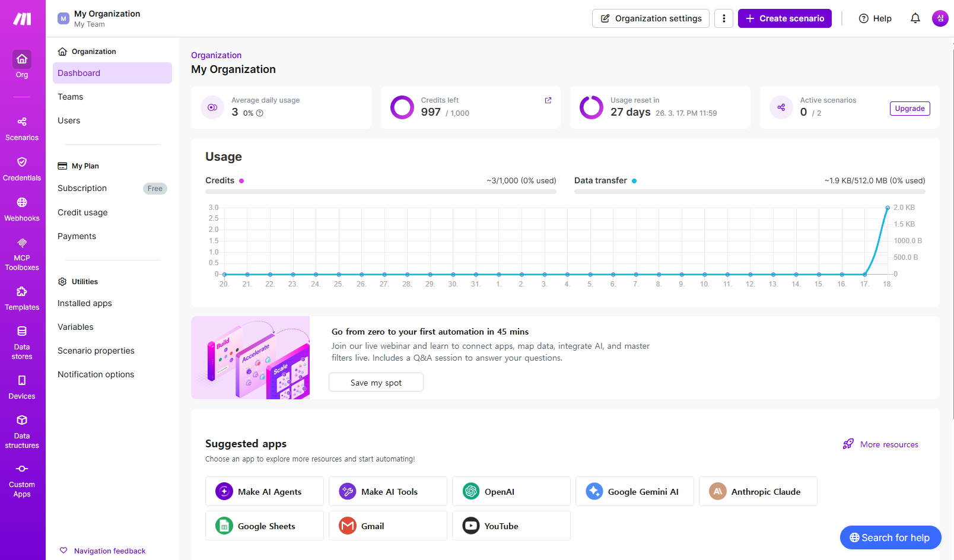Click the notifications bell icon
The width and height of the screenshot is (954, 560).
(915, 18)
